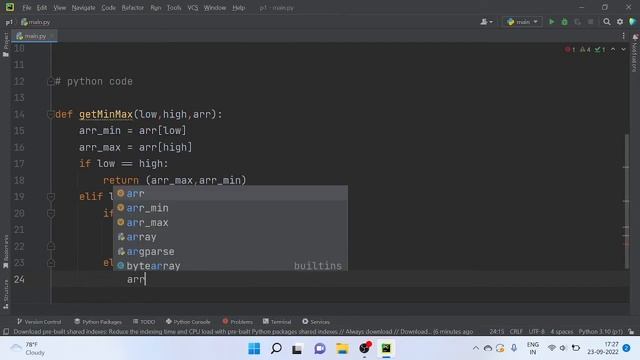Select the arr_max autocomplete suggestion

click(x=230, y=223)
